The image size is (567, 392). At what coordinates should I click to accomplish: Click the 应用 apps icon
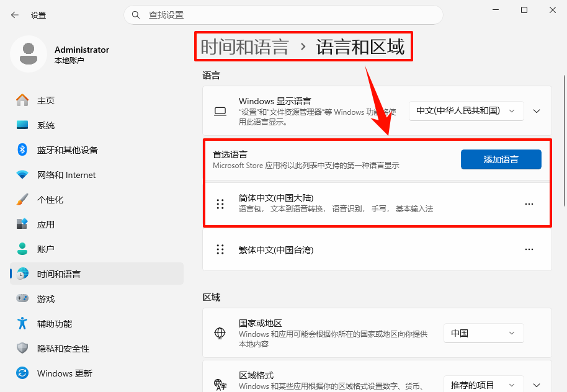point(22,224)
